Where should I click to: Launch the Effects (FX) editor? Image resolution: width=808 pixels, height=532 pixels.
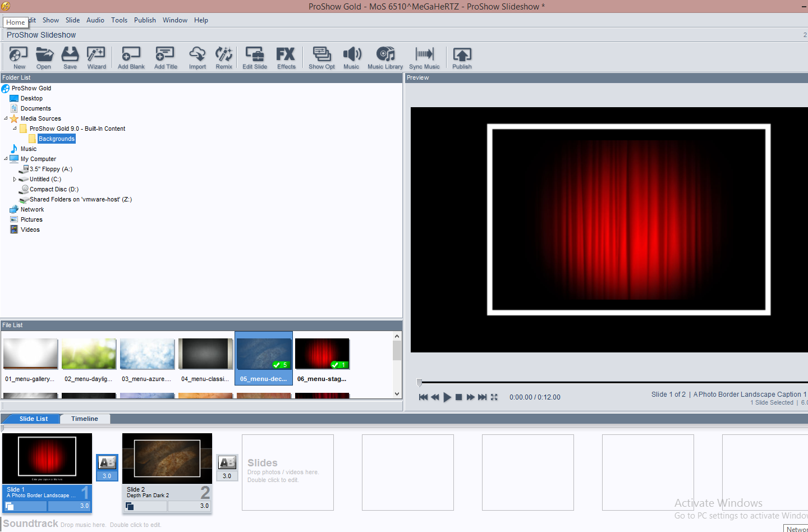(286, 56)
